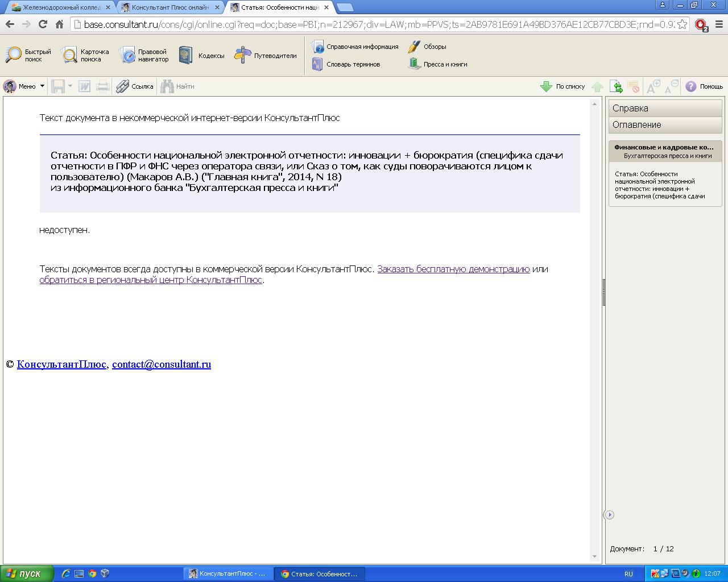This screenshot has width=728, height=582.
Task: Export document to Word icon
Action: tap(84, 86)
